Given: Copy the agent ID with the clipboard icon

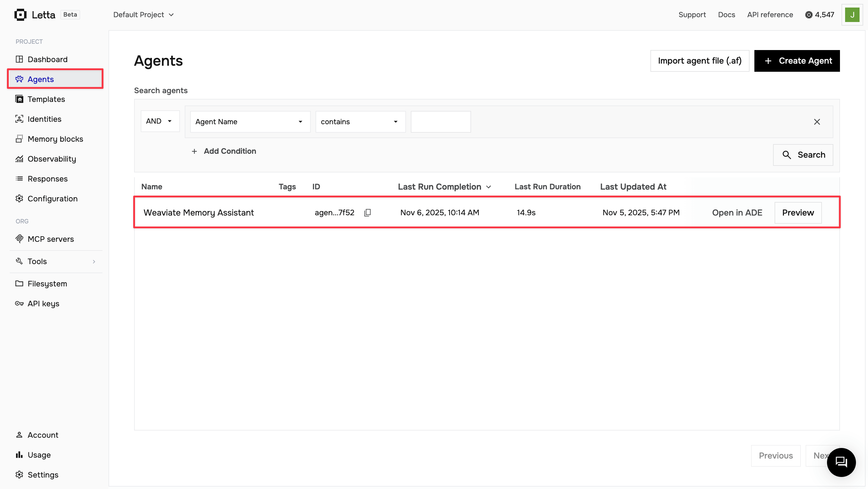Looking at the screenshot, I should click(368, 213).
